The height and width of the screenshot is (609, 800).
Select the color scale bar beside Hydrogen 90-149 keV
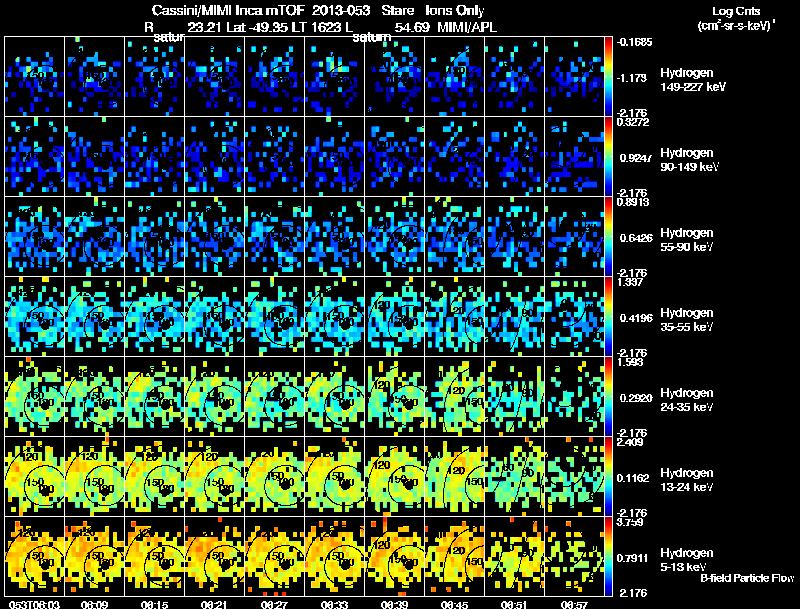(x=608, y=157)
